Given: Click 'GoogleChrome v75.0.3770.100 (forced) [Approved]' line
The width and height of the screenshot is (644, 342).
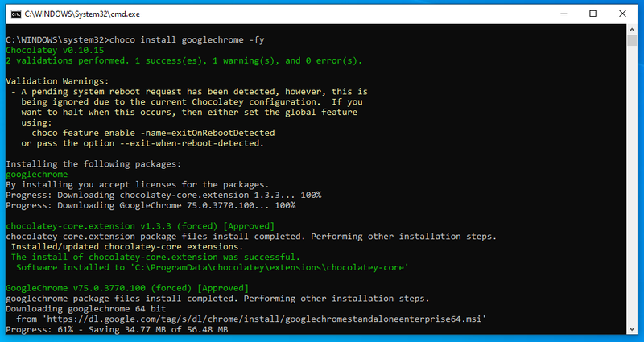Looking at the screenshot, I should [127, 288].
